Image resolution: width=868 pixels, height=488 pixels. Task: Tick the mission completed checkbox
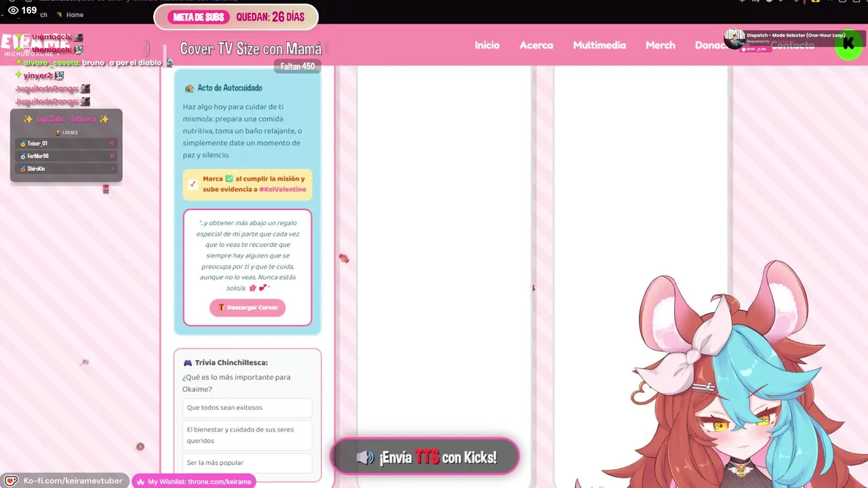[x=193, y=184]
